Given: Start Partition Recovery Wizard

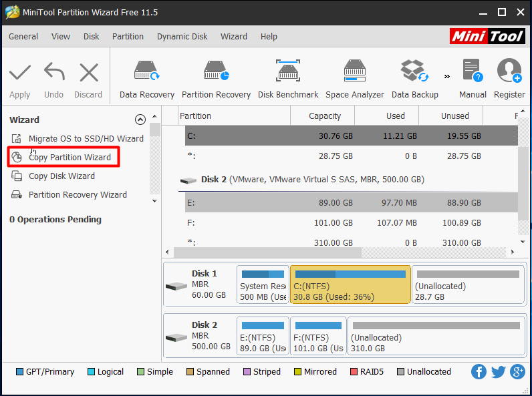Looking at the screenshot, I should pyautogui.click(x=69, y=195).
